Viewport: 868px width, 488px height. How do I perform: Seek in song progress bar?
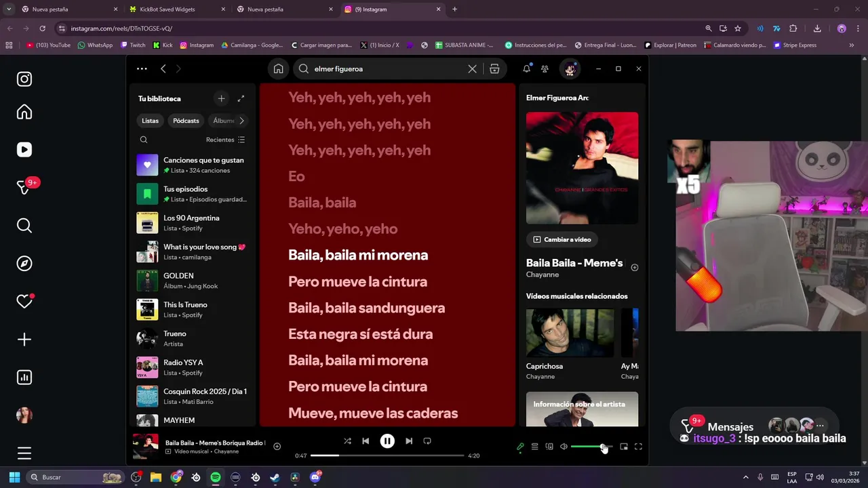point(387,455)
